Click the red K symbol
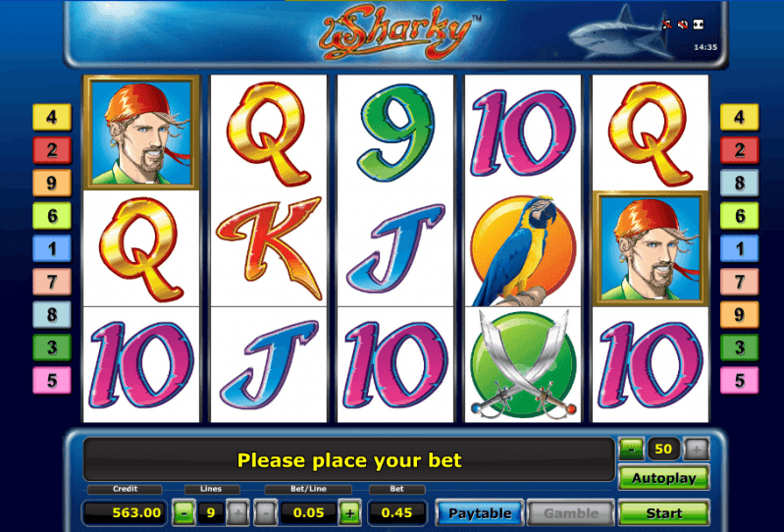 pyautogui.click(x=269, y=248)
